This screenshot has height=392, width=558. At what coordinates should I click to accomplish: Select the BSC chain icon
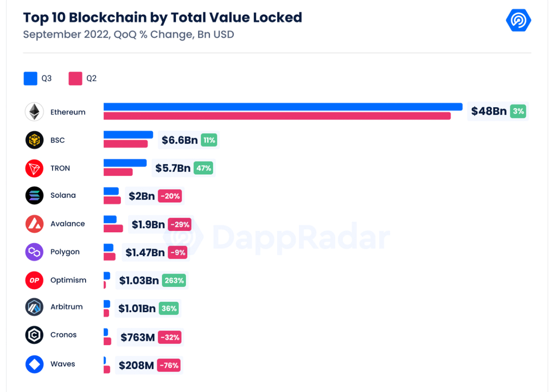[x=34, y=140]
